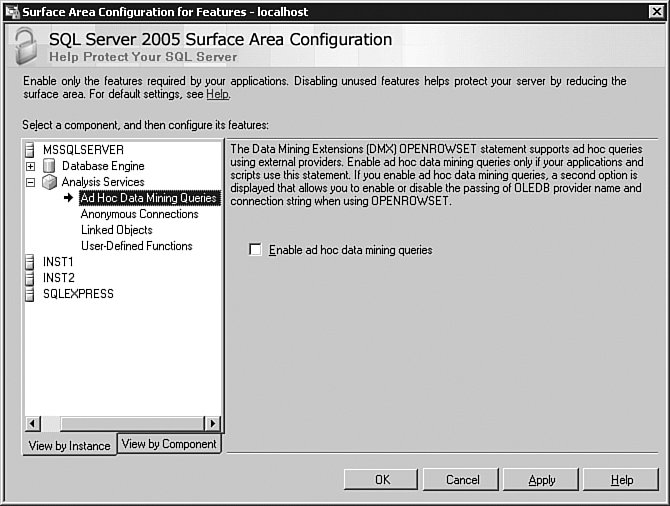Select Anonymous Connections tree item
The width and height of the screenshot is (670, 506).
pyautogui.click(x=140, y=214)
